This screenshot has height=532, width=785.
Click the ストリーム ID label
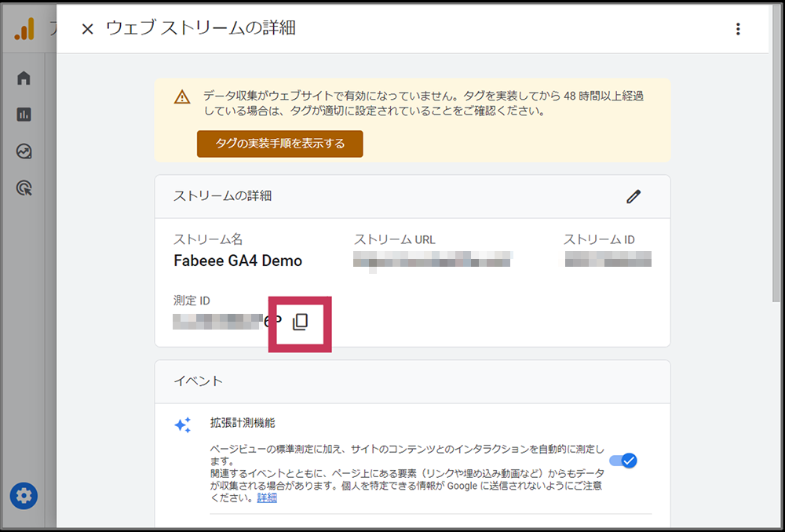[599, 240]
